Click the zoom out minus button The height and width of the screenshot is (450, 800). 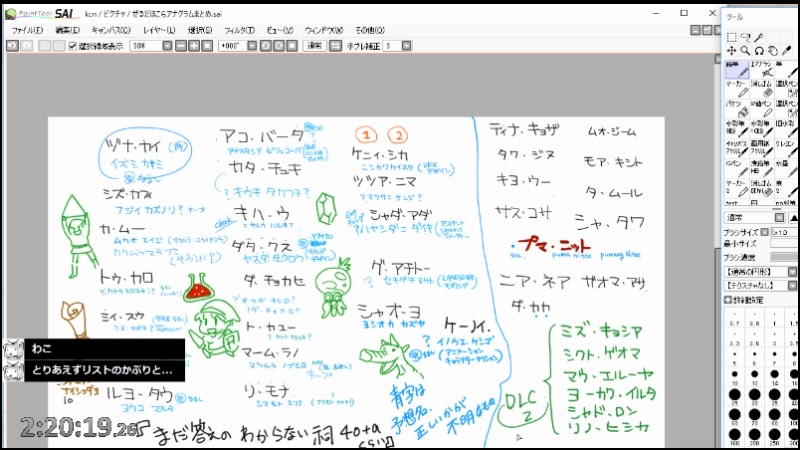pos(181,46)
